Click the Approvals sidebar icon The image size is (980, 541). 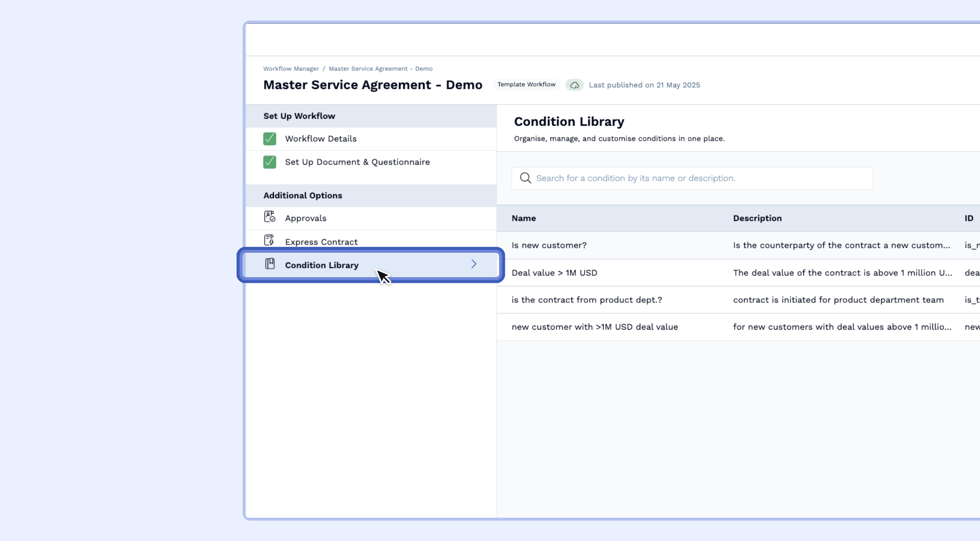[269, 217]
